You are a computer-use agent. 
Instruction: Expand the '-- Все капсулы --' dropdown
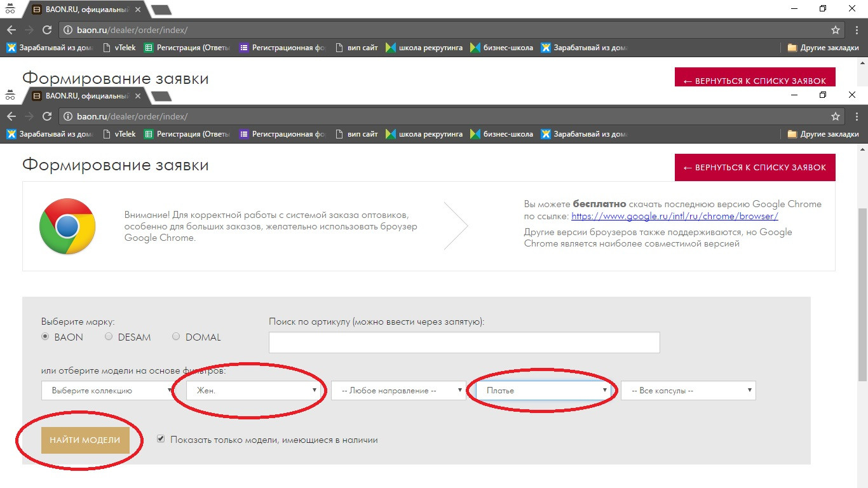(x=688, y=390)
